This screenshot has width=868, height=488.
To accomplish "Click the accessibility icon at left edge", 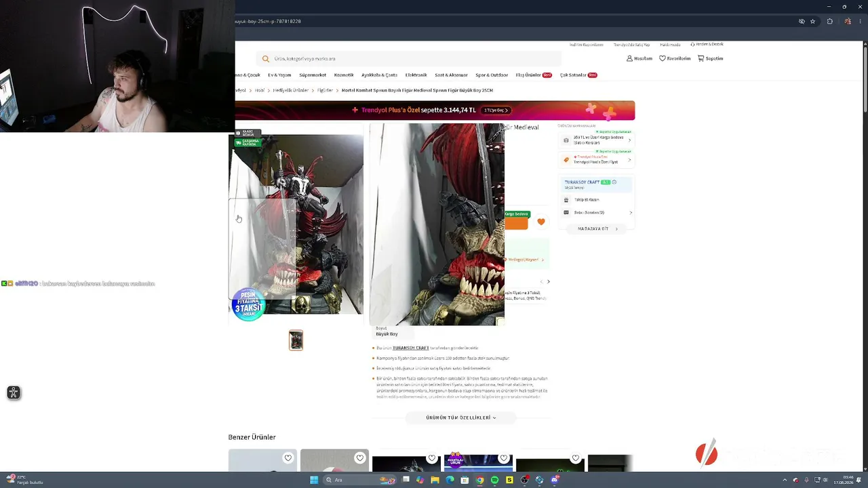I will click(x=13, y=393).
